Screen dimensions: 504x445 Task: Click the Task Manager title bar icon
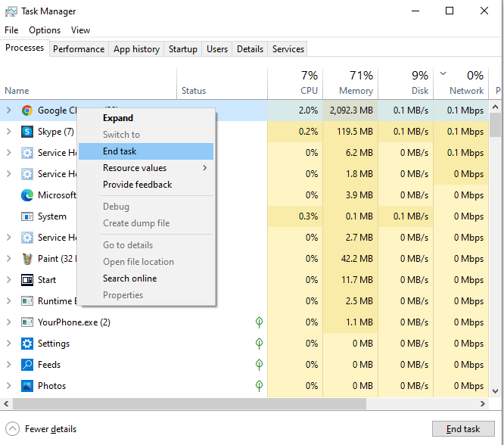coord(11,11)
